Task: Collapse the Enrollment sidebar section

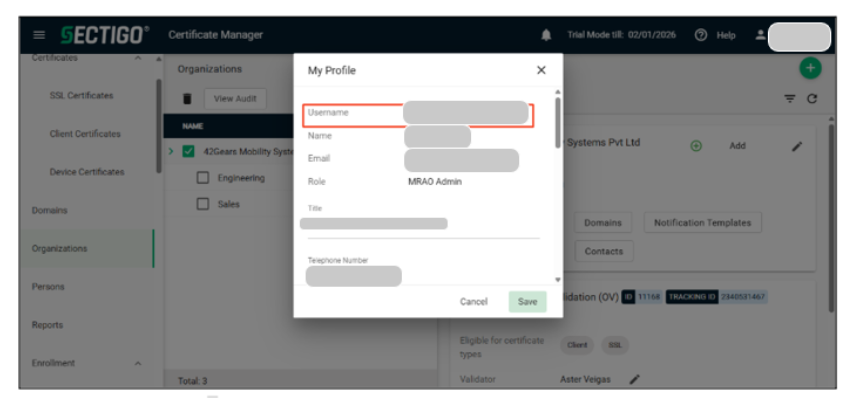Action: (x=137, y=363)
